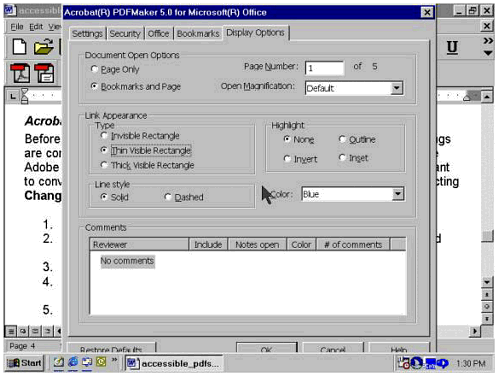Image resolution: width=499 pixels, height=376 pixels.
Task: Click the system tray clock
Action: 470,363
